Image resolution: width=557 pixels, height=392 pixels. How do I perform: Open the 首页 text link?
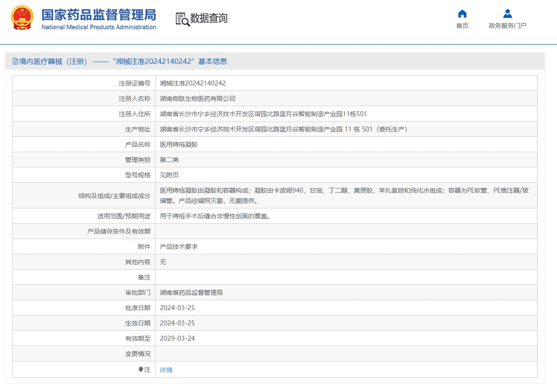pyautogui.click(x=462, y=26)
